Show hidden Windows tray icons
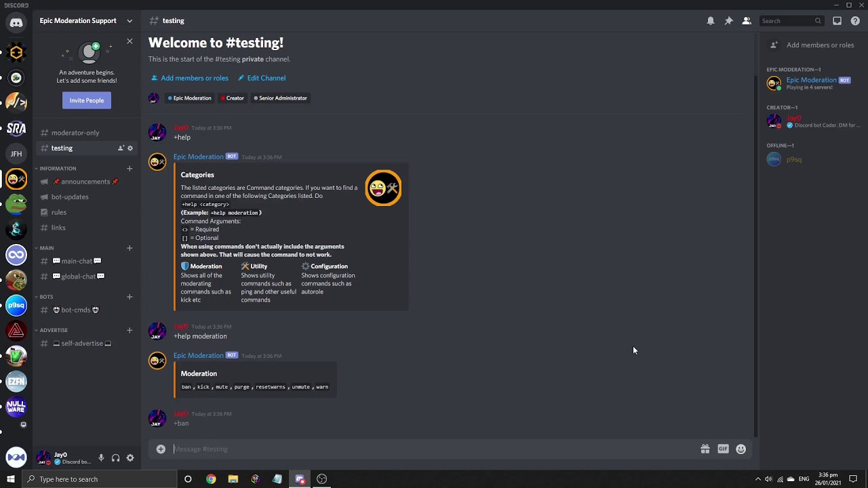The image size is (868, 488). (x=757, y=479)
